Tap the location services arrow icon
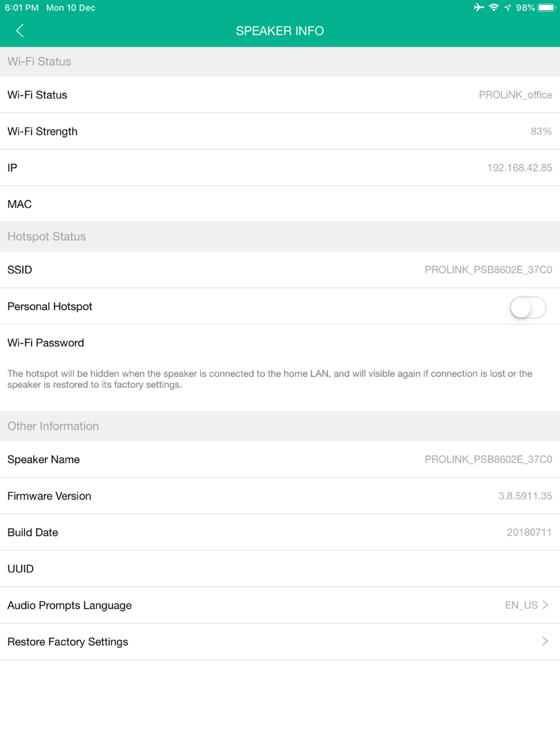 coord(507,8)
